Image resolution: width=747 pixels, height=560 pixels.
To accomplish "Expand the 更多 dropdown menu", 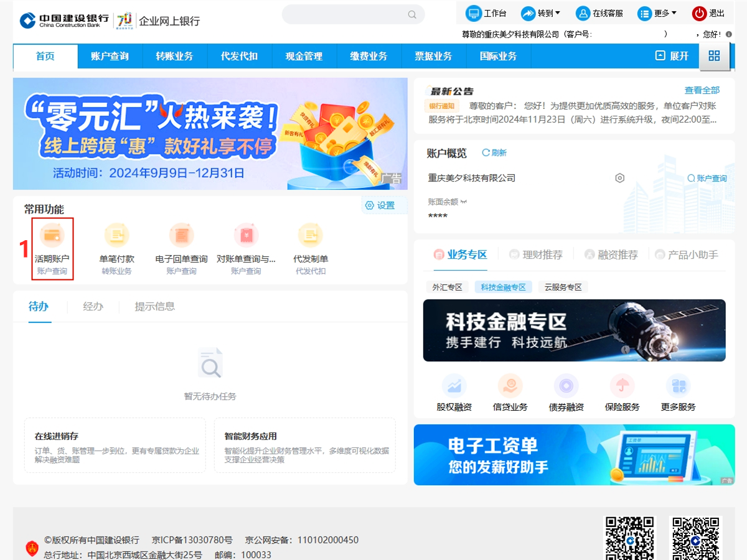I will pyautogui.click(x=657, y=13).
